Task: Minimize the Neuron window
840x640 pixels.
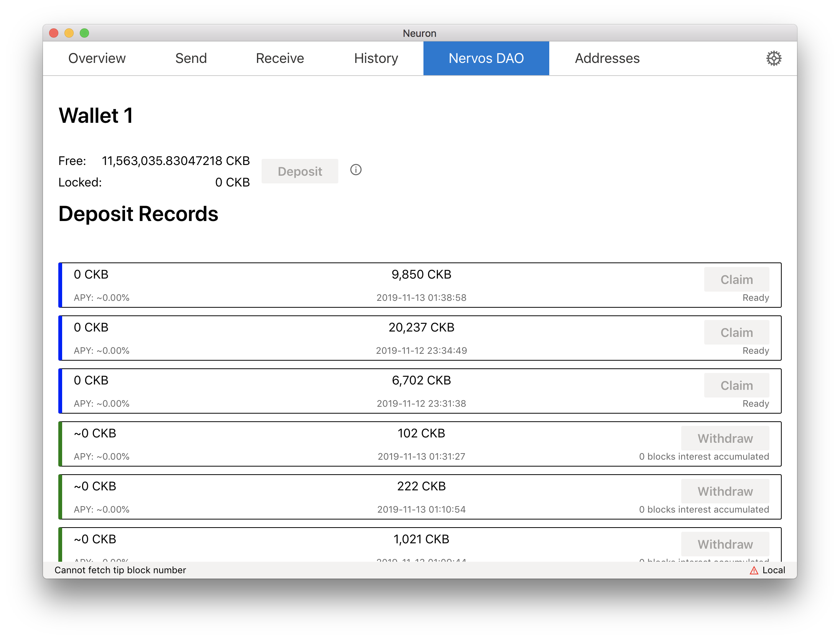Action: 69,33
